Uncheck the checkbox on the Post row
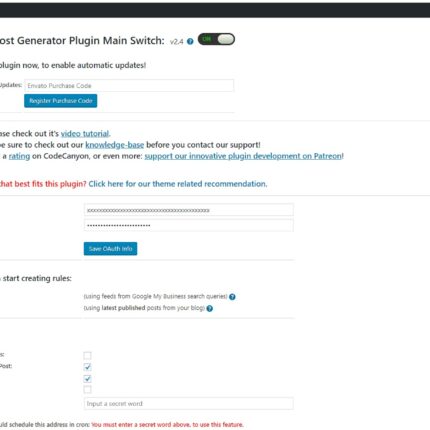The width and height of the screenshot is (430, 430). tap(87, 367)
